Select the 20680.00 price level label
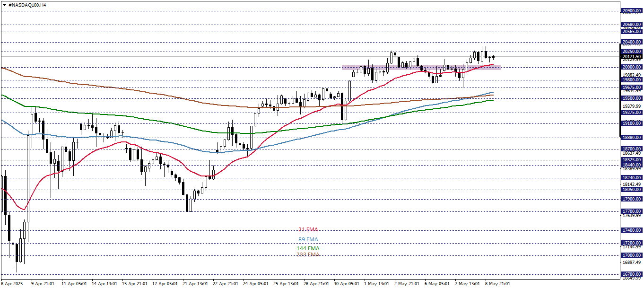Image resolution: width=644 pixels, height=289 pixels. [x=632, y=25]
